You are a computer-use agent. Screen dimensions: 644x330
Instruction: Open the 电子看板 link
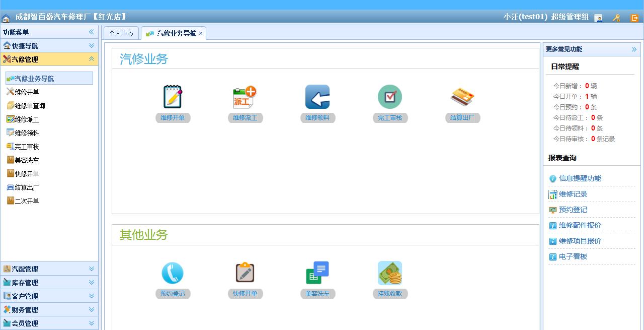(x=573, y=256)
